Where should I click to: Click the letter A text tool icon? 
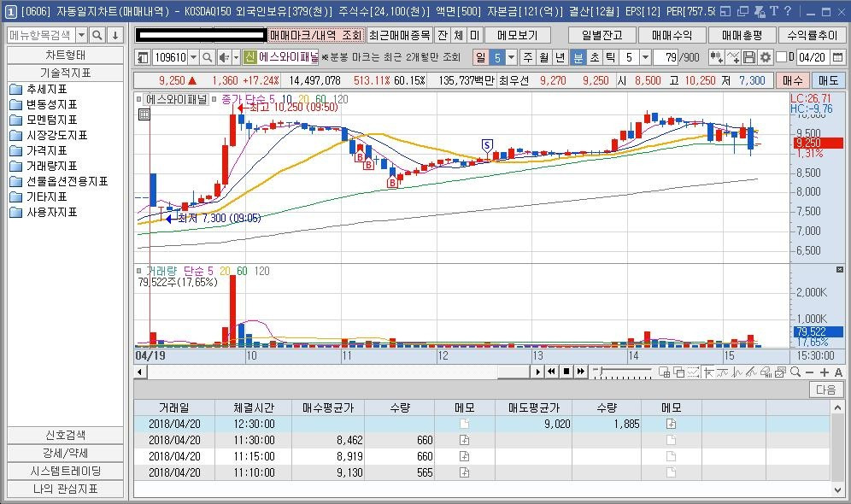(838, 372)
